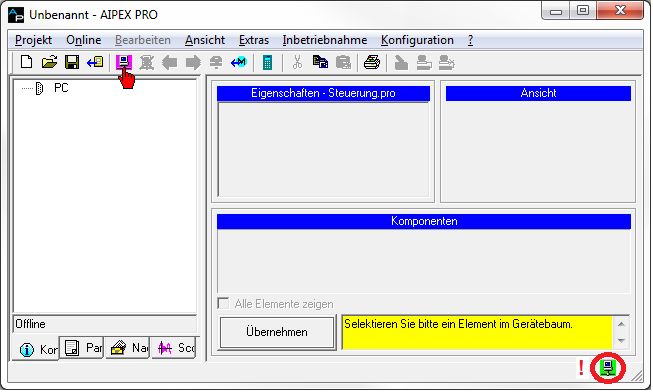Viewport: 653px width, 392px height.
Task: Click the red exclamation mark indicator
Action: tap(581, 367)
